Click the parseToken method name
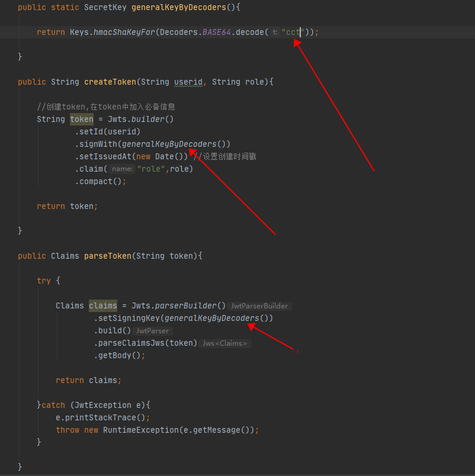Image resolution: width=475 pixels, height=476 pixels. tap(107, 256)
